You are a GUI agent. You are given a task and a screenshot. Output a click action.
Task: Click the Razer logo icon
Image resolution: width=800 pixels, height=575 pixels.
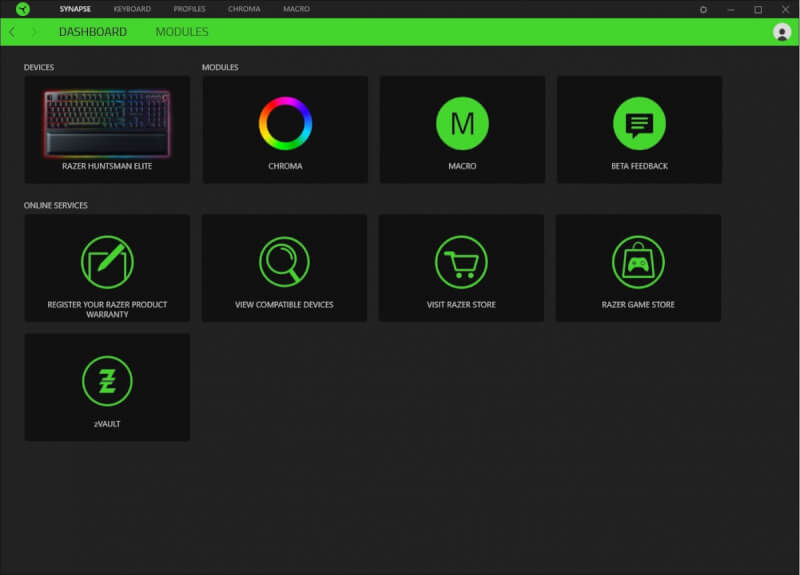click(23, 9)
